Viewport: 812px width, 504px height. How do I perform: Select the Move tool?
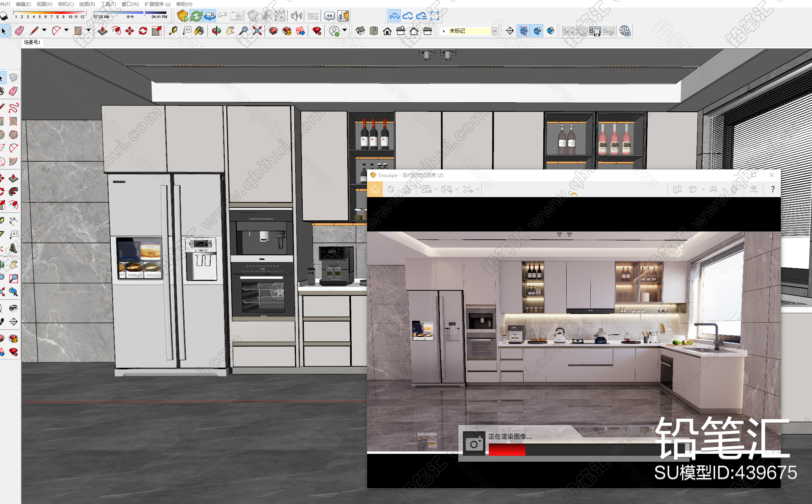[x=130, y=31]
